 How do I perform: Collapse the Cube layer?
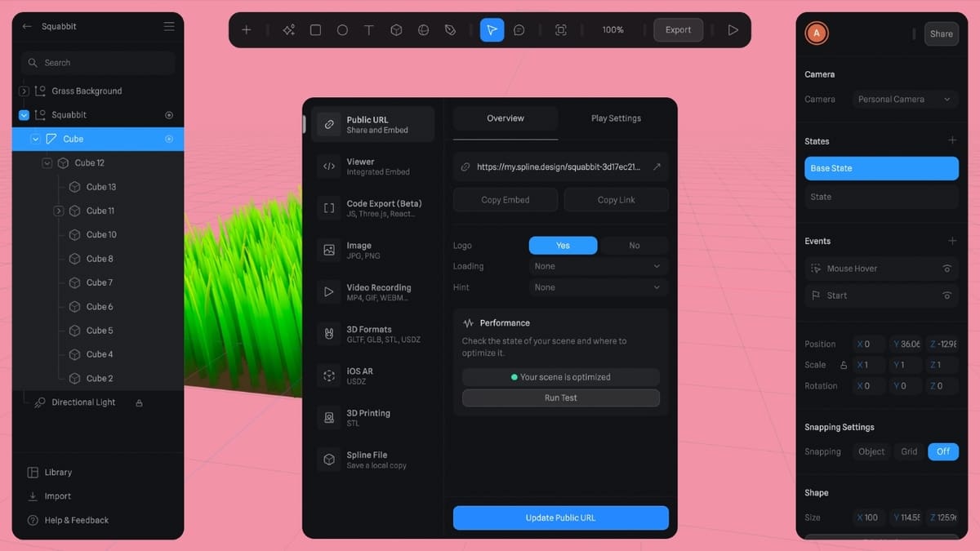click(x=35, y=139)
